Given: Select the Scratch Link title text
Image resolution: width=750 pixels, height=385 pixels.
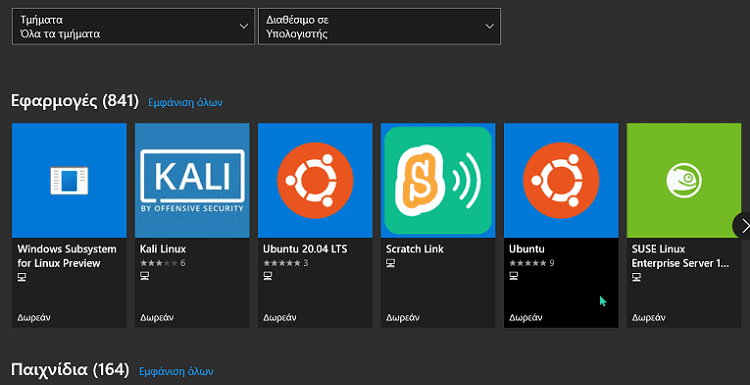Looking at the screenshot, I should point(415,249).
